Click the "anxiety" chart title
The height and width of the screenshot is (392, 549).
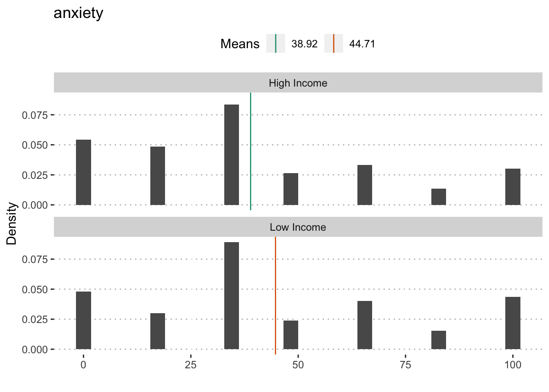coord(78,13)
